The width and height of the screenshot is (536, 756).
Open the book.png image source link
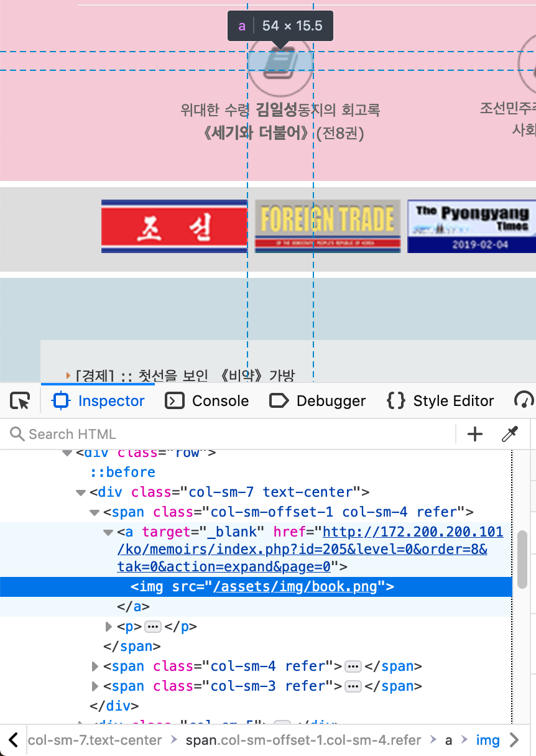click(295, 587)
